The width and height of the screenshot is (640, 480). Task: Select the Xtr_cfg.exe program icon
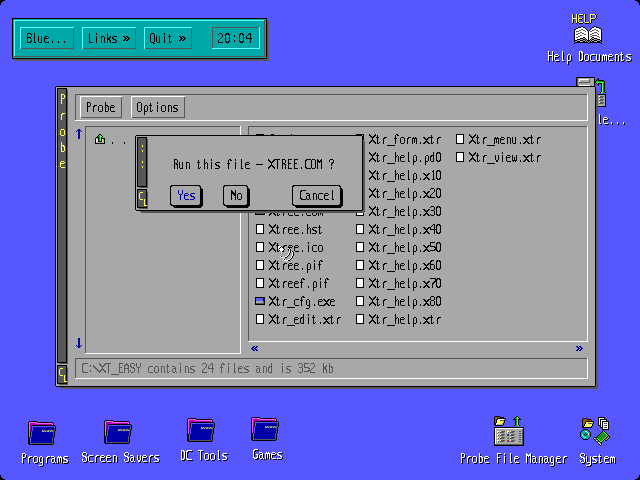coord(260,301)
